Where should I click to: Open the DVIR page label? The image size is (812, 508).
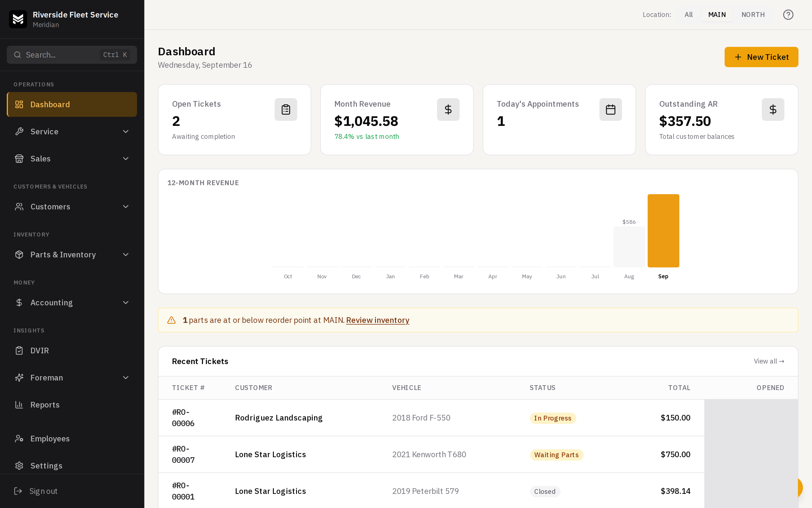click(39, 351)
